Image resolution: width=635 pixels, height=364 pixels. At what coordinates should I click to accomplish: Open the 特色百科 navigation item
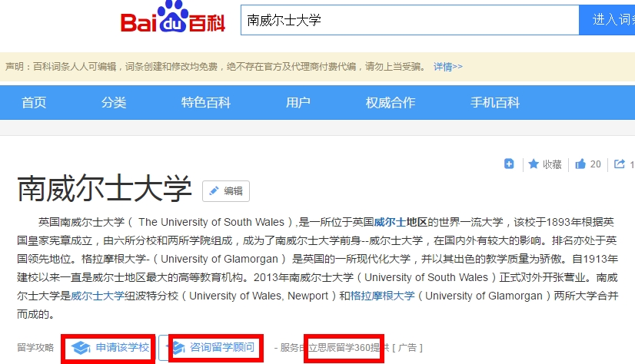coord(206,102)
